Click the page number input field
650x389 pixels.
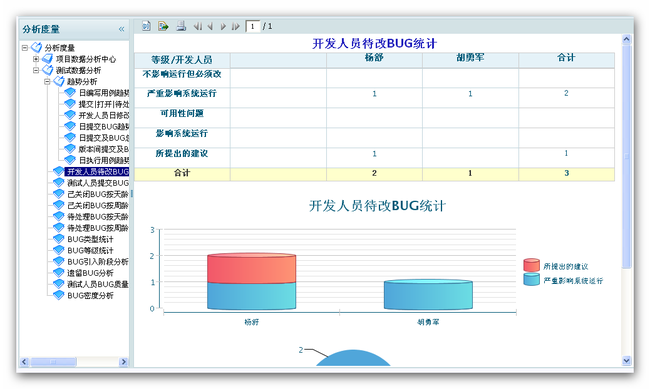point(253,27)
